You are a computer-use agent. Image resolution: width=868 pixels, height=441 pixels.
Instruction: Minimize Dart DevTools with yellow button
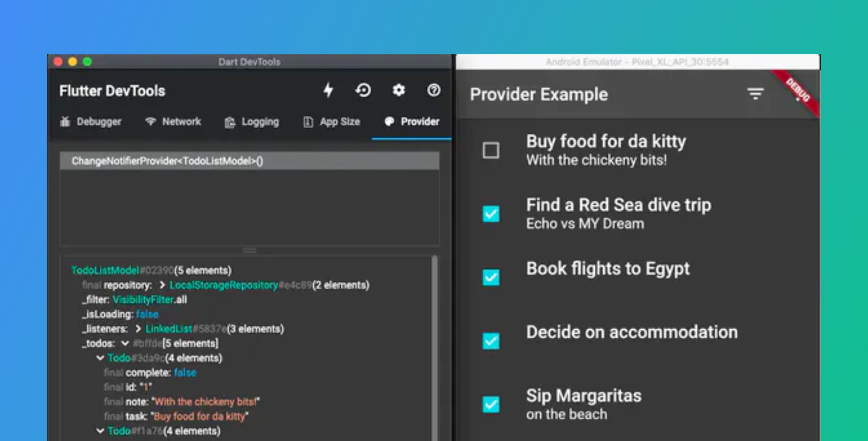click(73, 62)
